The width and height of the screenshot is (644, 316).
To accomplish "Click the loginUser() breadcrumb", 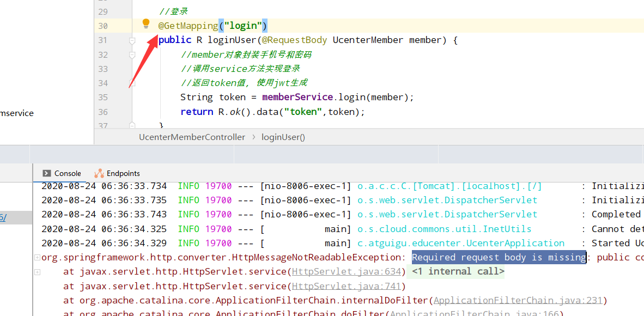I will [x=283, y=137].
